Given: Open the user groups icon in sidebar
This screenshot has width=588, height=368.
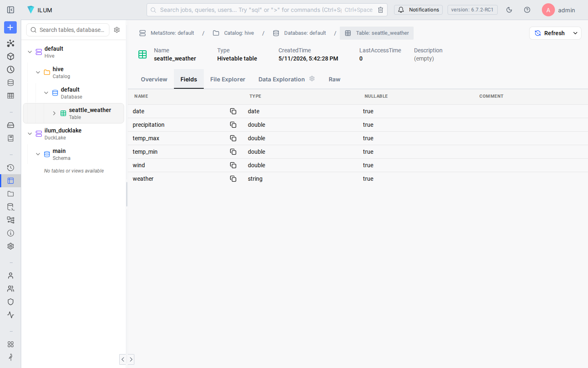Looking at the screenshot, I should point(11,289).
